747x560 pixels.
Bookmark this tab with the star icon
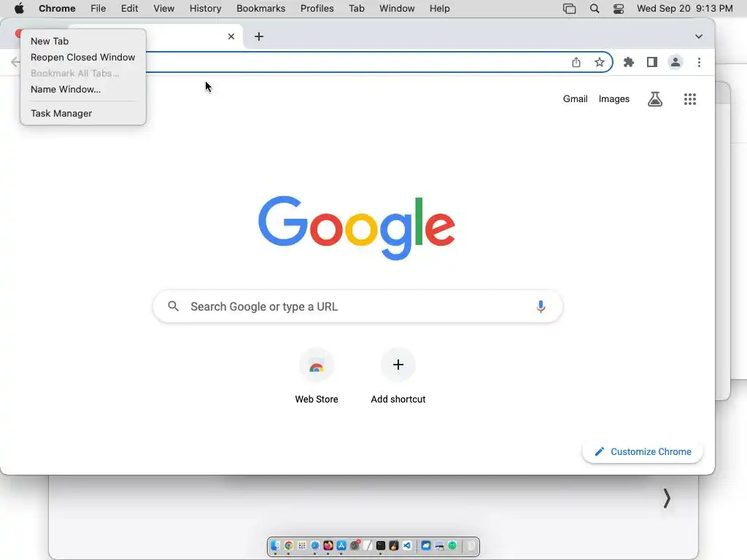[600, 63]
